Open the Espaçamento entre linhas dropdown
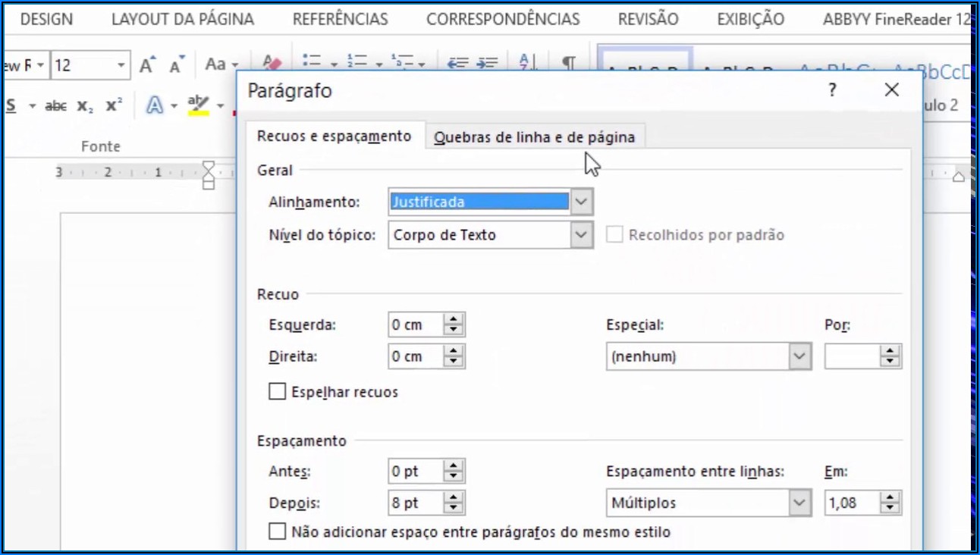This screenshot has height=555, width=980. [x=799, y=503]
